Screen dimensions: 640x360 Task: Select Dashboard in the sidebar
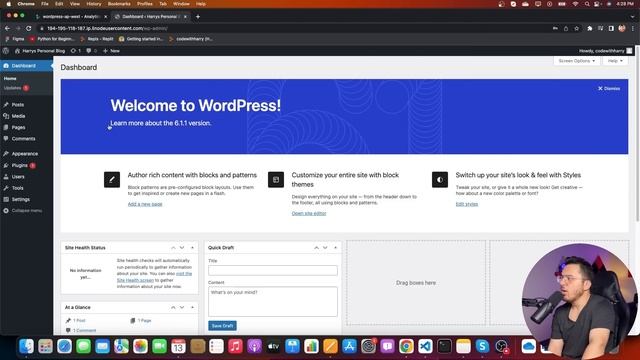(23, 66)
